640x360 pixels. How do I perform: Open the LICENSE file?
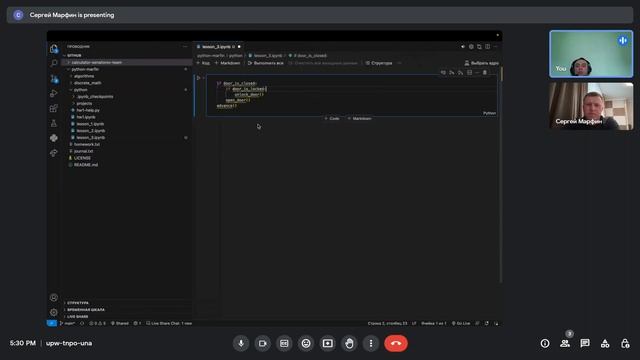point(127,158)
